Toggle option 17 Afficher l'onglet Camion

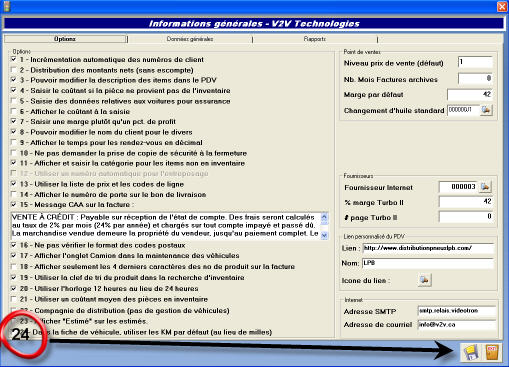(x=14, y=256)
